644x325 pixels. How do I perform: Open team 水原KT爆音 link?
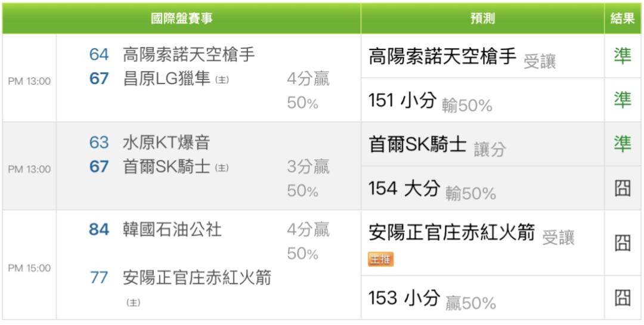tap(166, 143)
